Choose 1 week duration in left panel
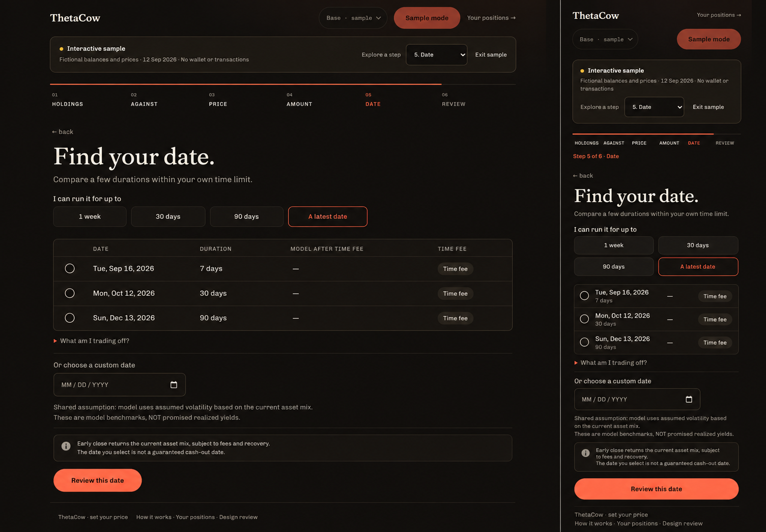The height and width of the screenshot is (532, 766). [90, 216]
